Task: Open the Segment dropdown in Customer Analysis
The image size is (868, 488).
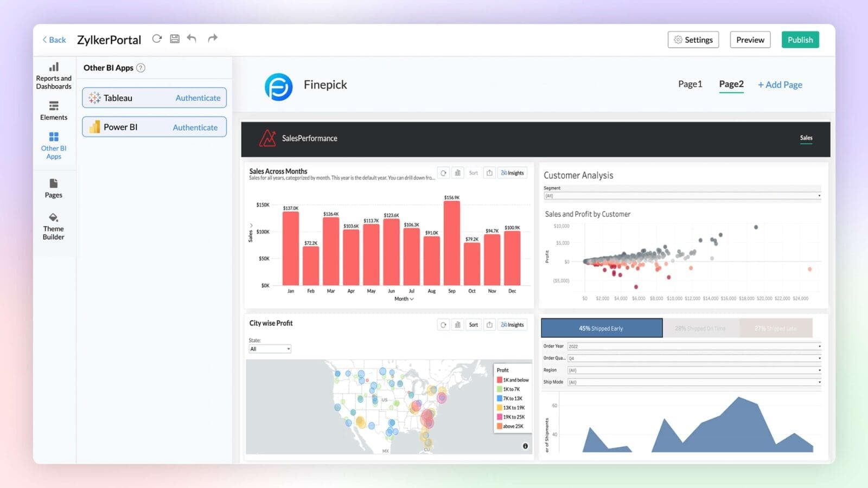Action: (x=682, y=196)
